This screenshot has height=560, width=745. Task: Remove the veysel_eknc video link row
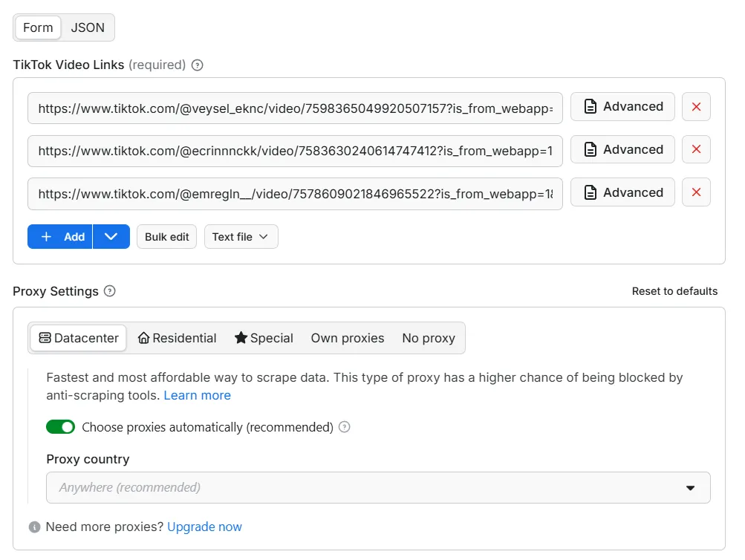pos(696,107)
